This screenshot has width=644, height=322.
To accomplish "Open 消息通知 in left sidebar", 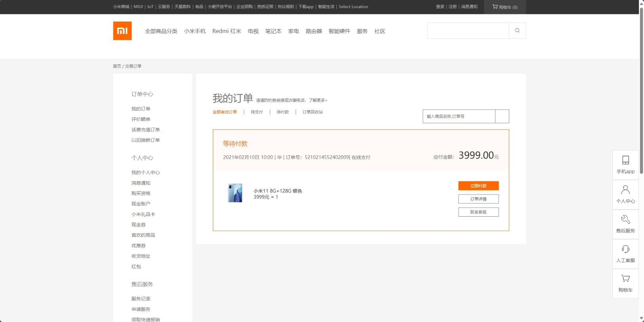I will (x=141, y=183).
